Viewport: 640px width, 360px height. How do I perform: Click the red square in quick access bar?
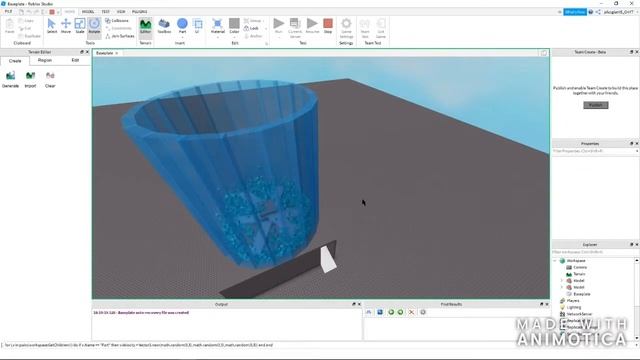coord(52,12)
